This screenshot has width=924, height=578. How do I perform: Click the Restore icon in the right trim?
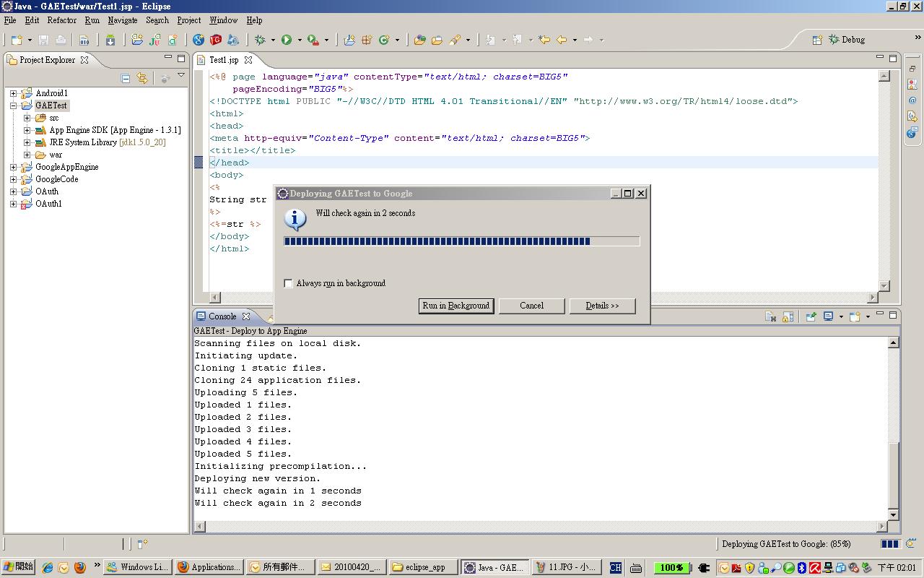click(x=912, y=68)
